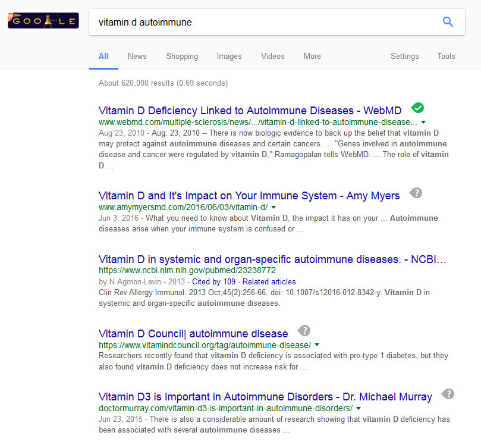The height and width of the screenshot is (448, 481).
Task: Click gray question badge beside Dr. Michael Murray
Action: click(448, 394)
